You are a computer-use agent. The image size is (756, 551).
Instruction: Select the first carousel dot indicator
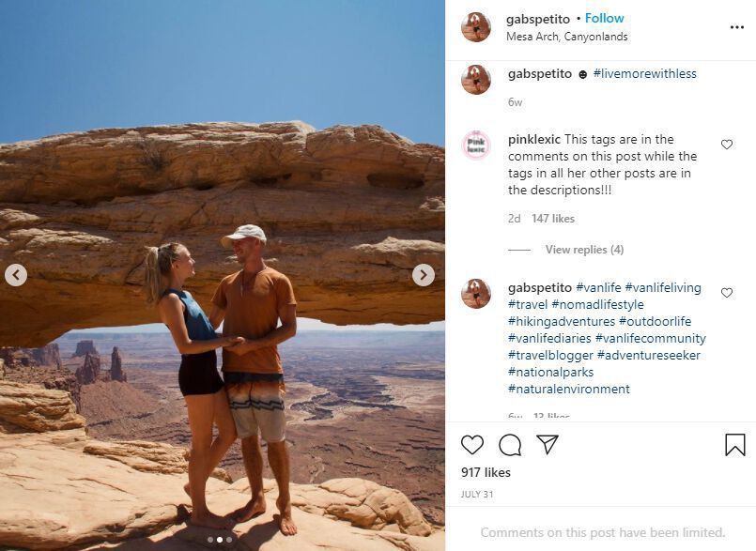(x=210, y=540)
